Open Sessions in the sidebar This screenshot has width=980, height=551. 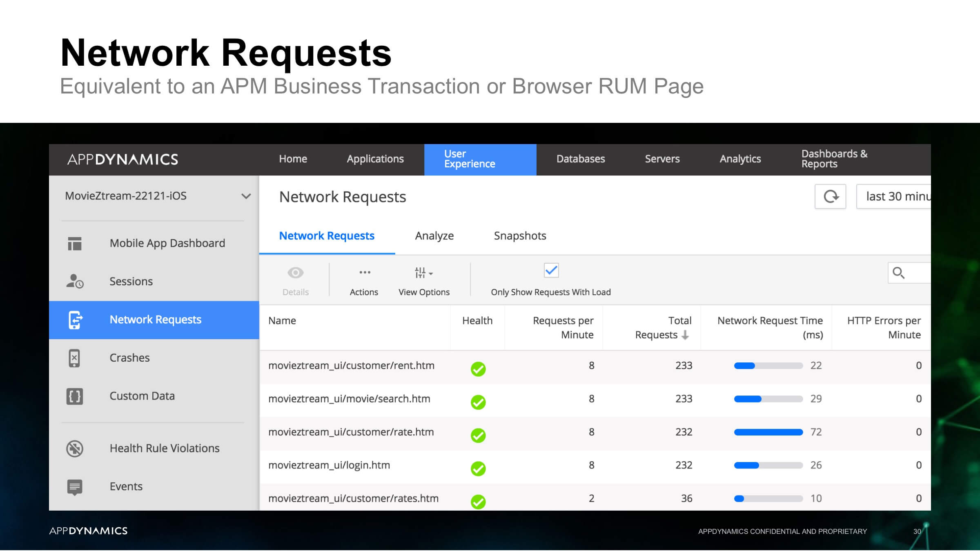pyautogui.click(x=131, y=281)
